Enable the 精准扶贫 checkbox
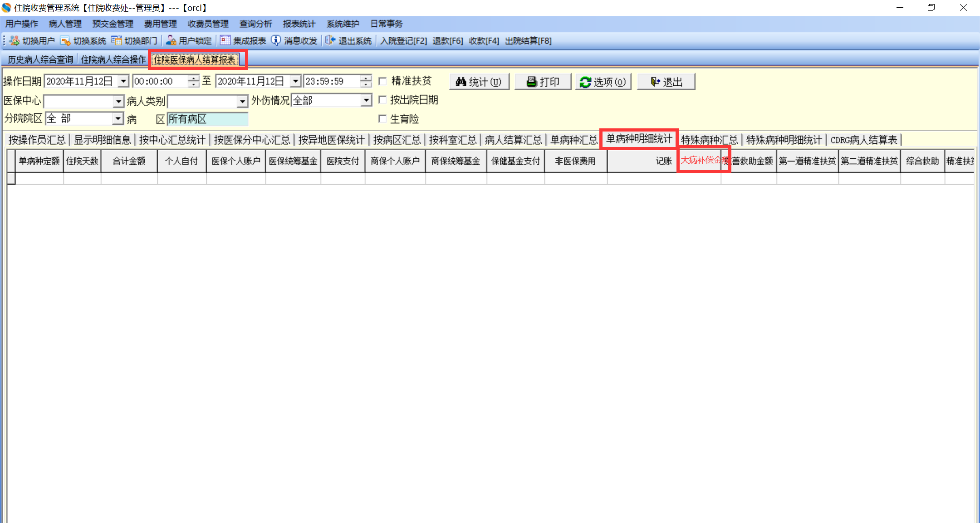 tap(382, 81)
